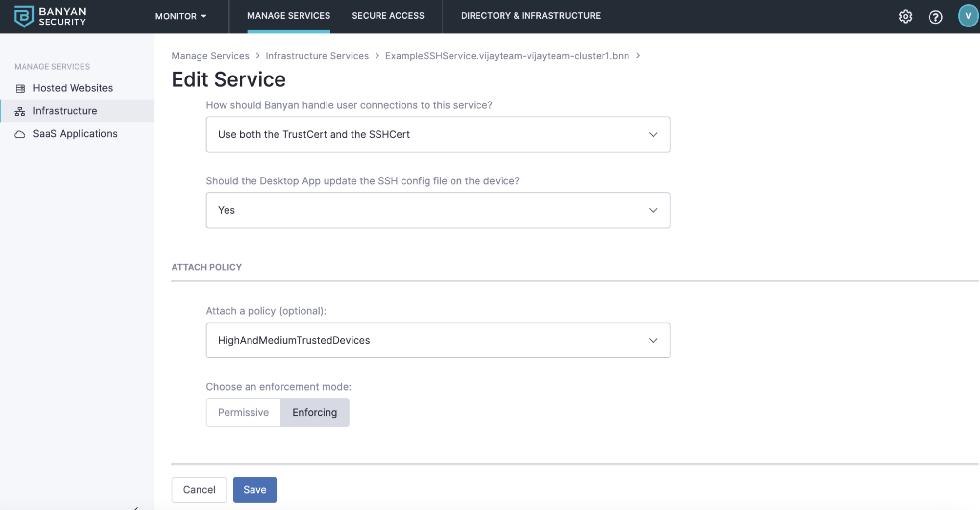Cancel editing the service
The height and width of the screenshot is (510, 980).
(199, 489)
